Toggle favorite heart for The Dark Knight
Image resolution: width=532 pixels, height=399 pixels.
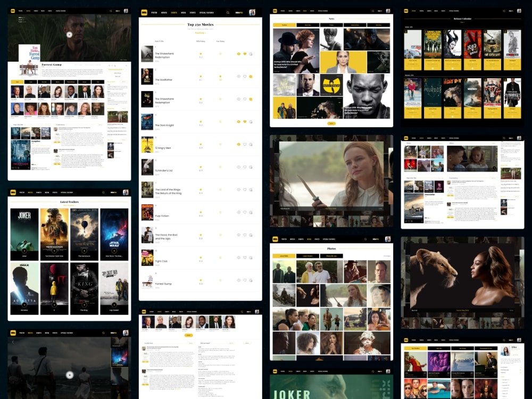click(245, 121)
